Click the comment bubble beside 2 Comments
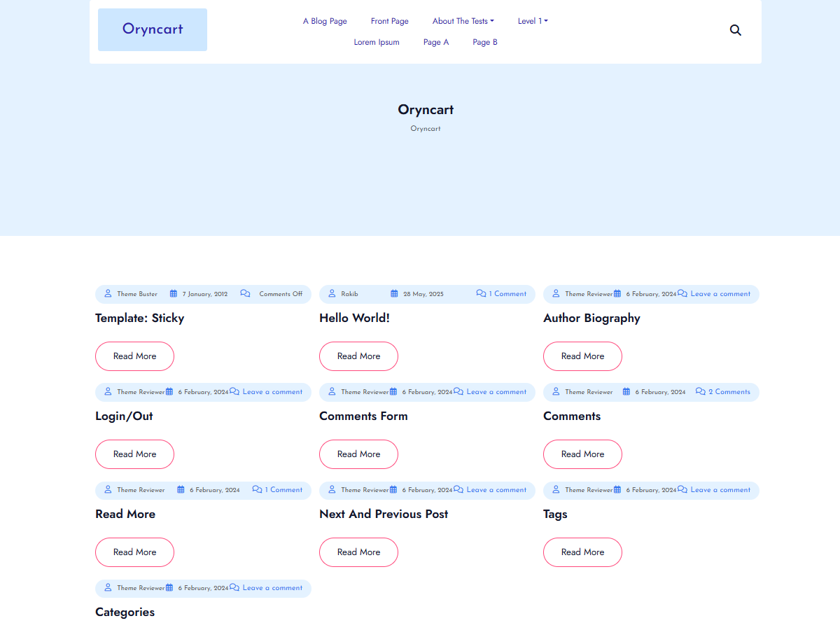 click(699, 392)
